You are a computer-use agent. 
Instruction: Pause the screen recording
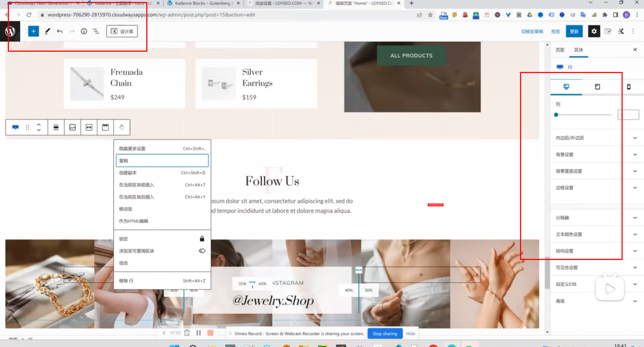[199, 333]
